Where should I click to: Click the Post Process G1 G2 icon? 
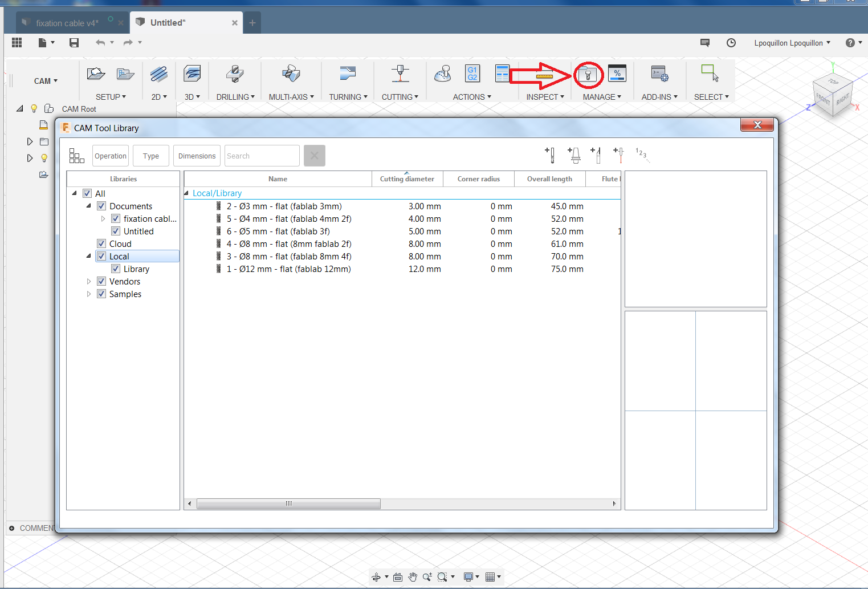coord(472,74)
